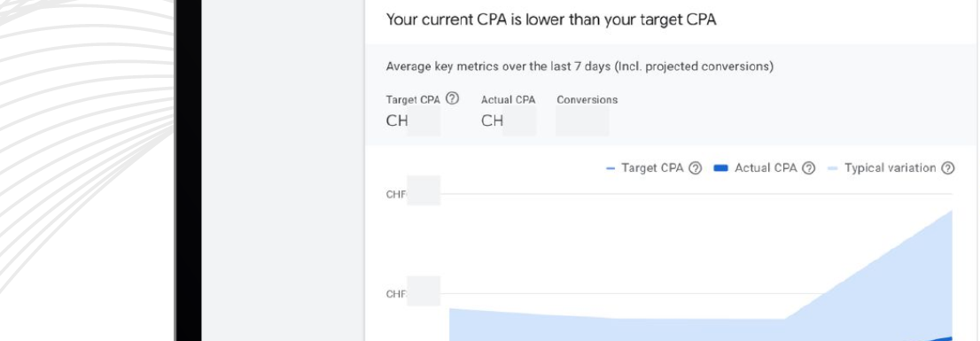
Task: Open help tooltip for Actual CPA legend
Action: [808, 168]
